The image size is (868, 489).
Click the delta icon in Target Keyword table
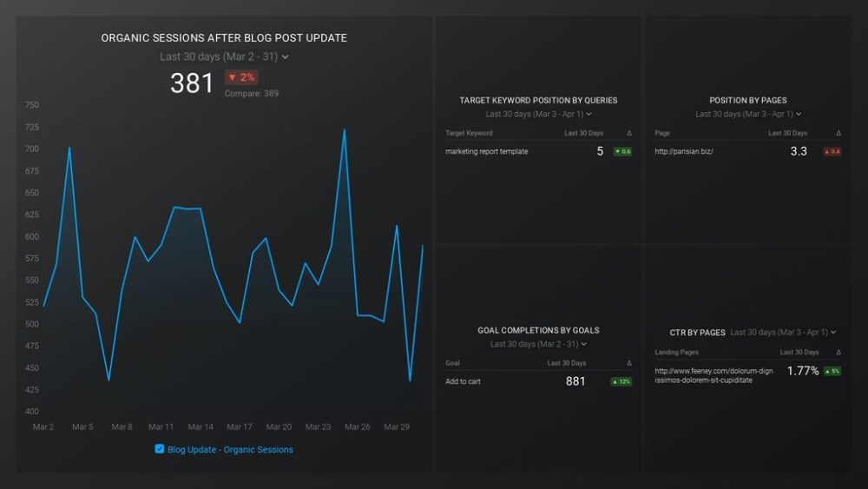point(628,133)
